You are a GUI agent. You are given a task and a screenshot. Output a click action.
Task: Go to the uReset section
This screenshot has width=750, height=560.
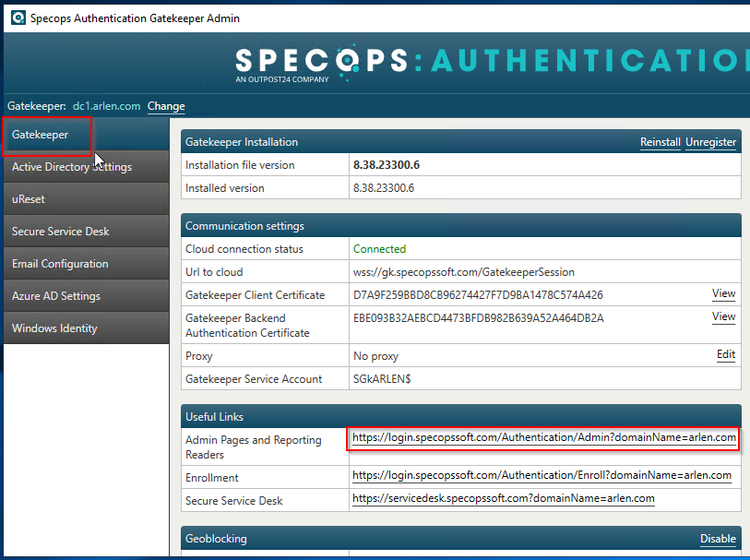pyautogui.click(x=86, y=199)
